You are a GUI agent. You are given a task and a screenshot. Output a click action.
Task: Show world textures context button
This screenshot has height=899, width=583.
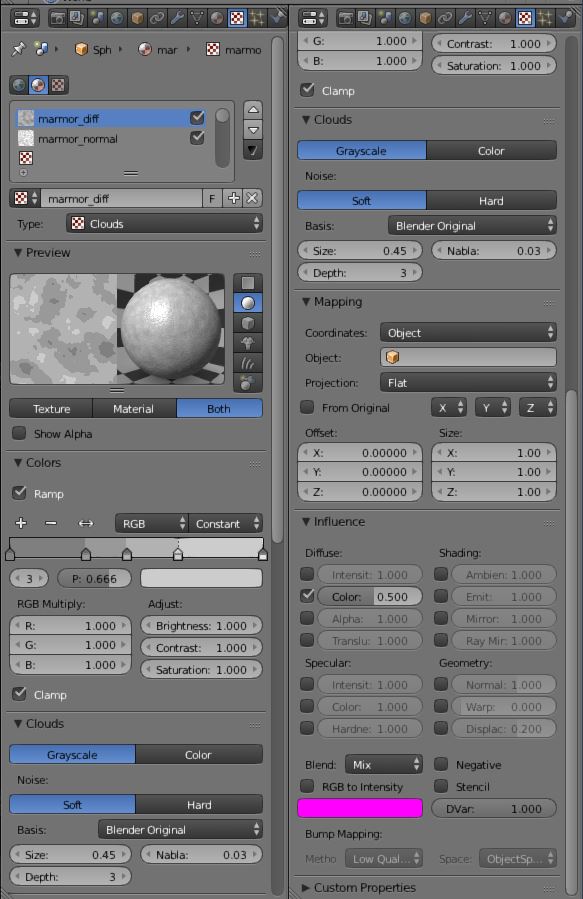[x=19, y=85]
